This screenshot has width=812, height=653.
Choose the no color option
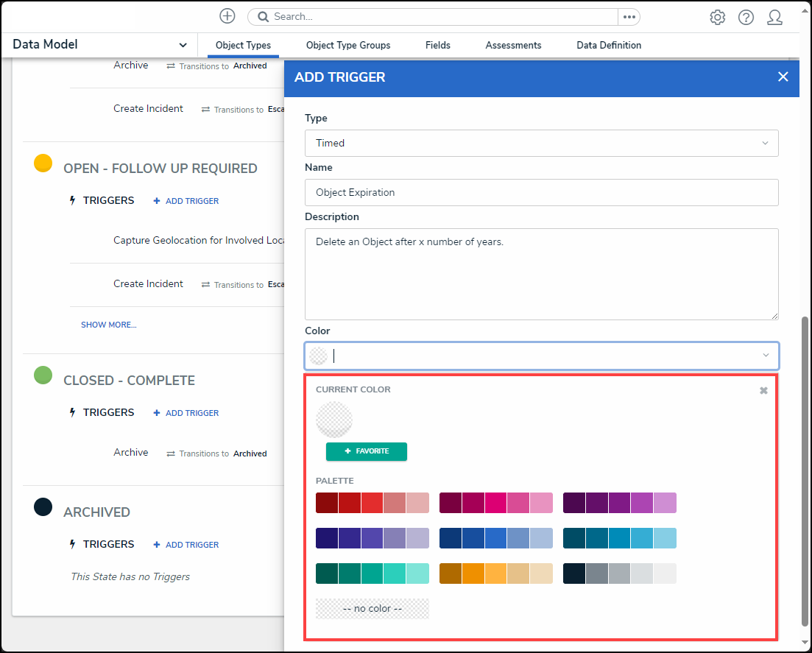pos(372,609)
